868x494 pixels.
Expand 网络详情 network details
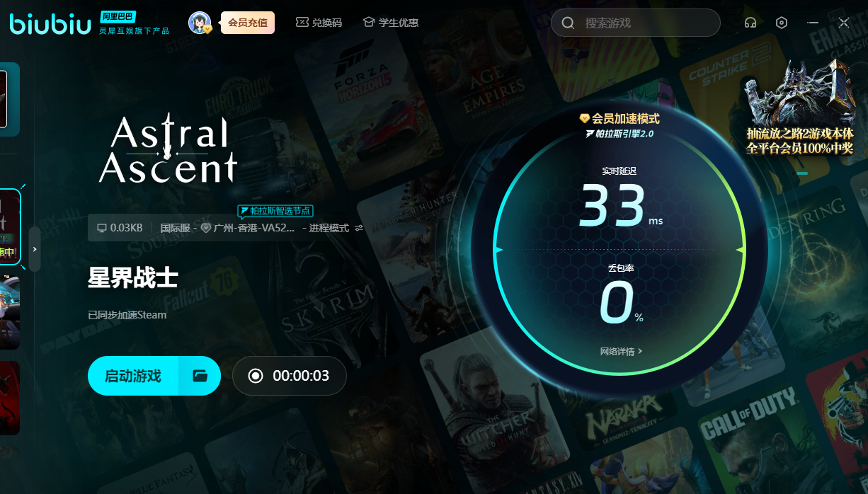[x=621, y=351]
